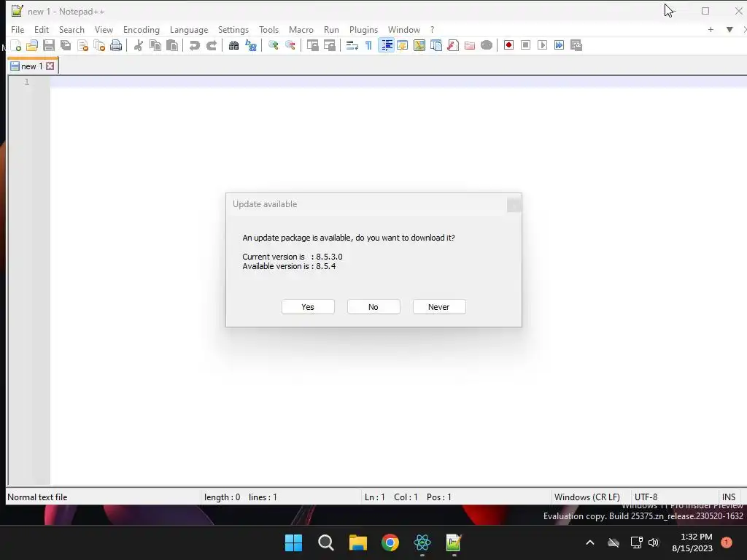Viewport: 747px width, 560px height.
Task: Run macro multiple times icon
Action: coord(559,45)
